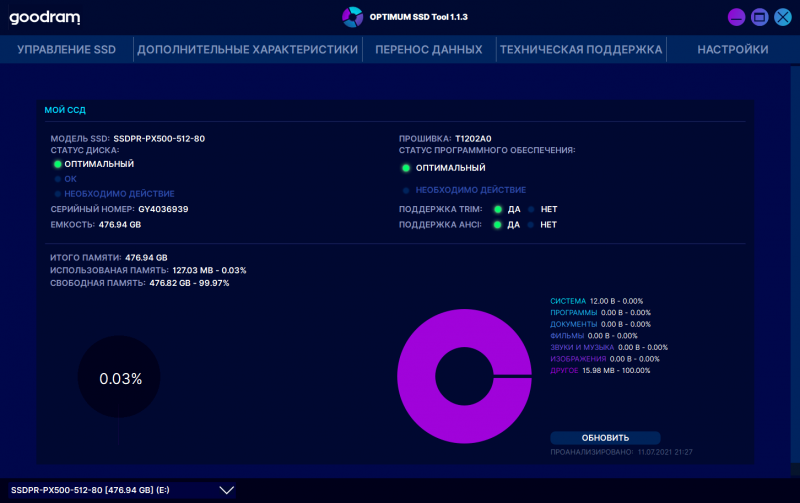Click the ДОКУМЕНТЫ legend entry

pyautogui.click(x=601, y=324)
